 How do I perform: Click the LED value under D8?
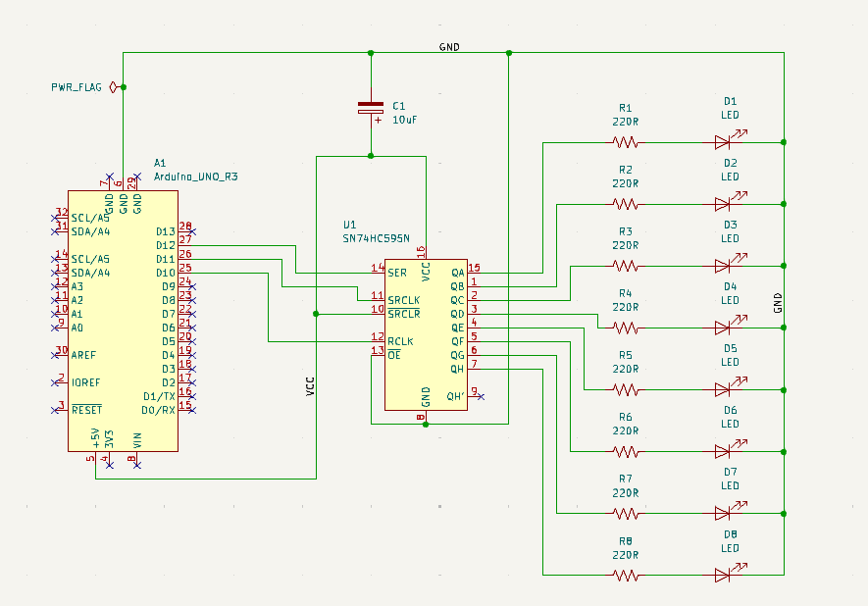coord(730,548)
